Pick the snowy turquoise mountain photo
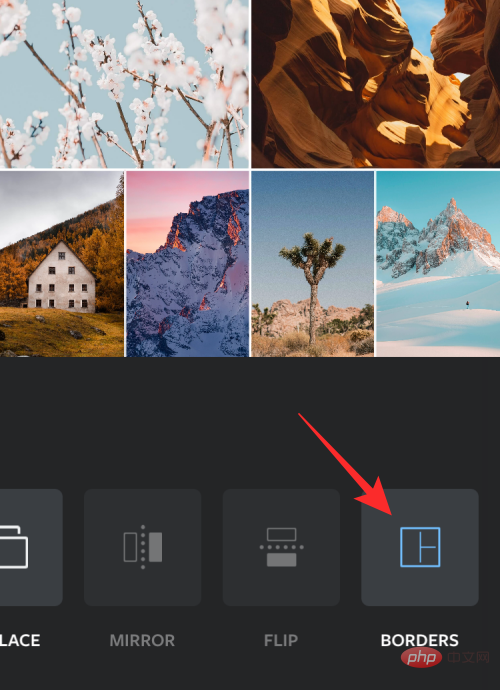This screenshot has width=500, height=690. pos(438,264)
